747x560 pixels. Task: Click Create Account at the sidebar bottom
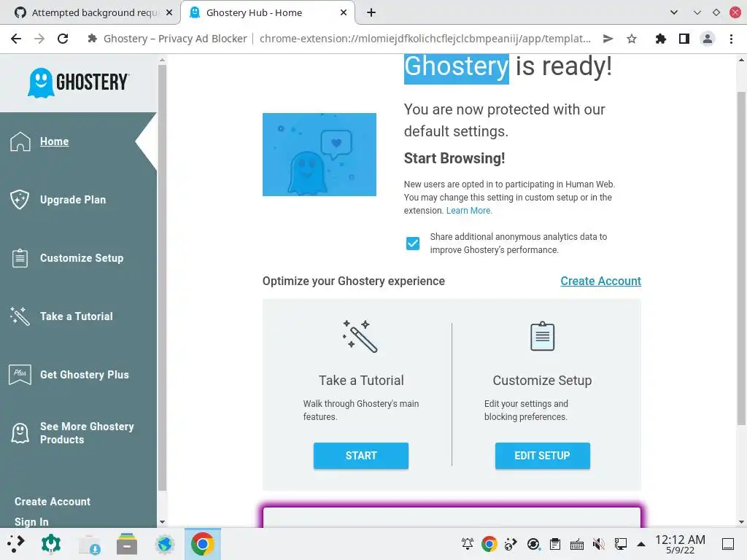click(x=53, y=502)
